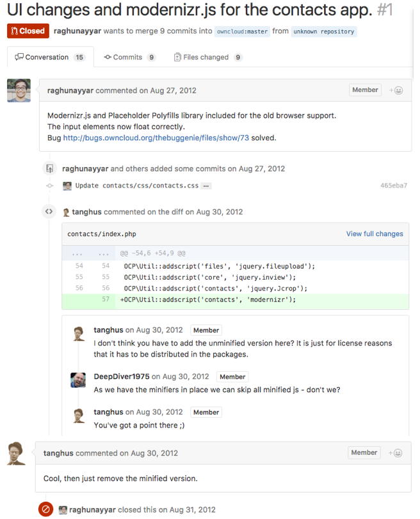Select the Conversation tab
The width and height of the screenshot is (420, 519).
pyautogui.click(x=49, y=57)
